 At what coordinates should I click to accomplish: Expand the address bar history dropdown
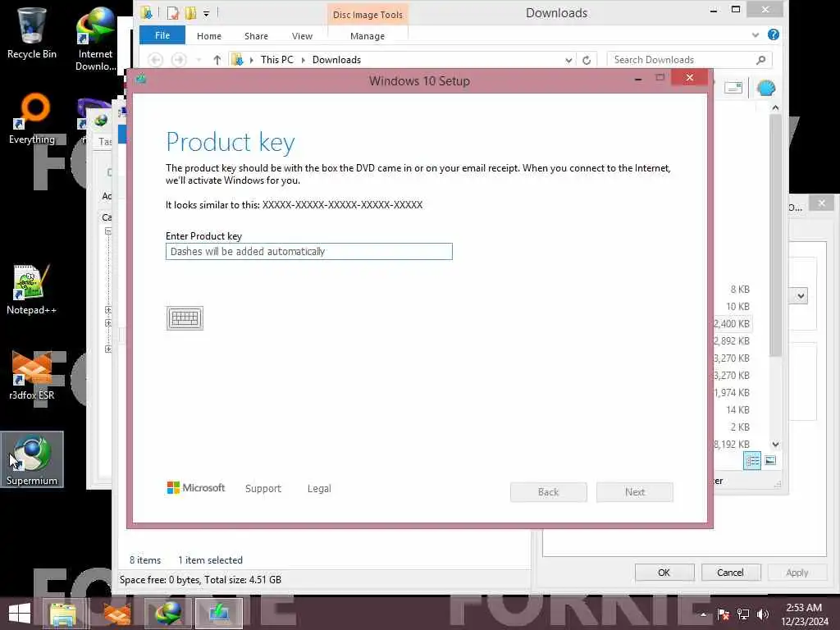pos(568,60)
